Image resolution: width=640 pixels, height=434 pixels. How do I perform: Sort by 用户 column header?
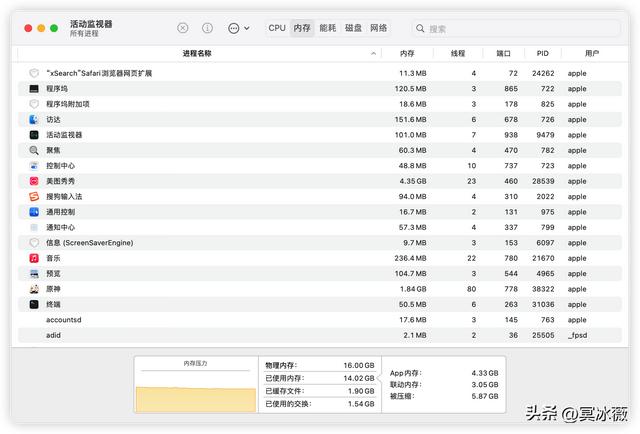591,53
